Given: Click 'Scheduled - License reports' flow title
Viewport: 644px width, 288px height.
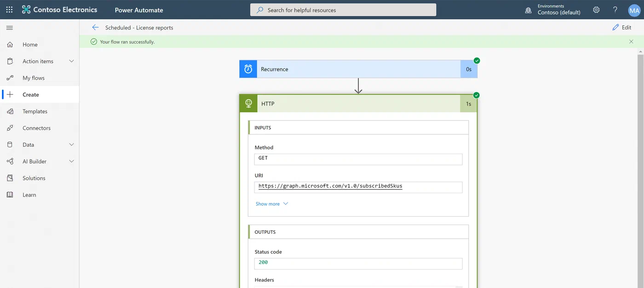Looking at the screenshot, I should [139, 28].
